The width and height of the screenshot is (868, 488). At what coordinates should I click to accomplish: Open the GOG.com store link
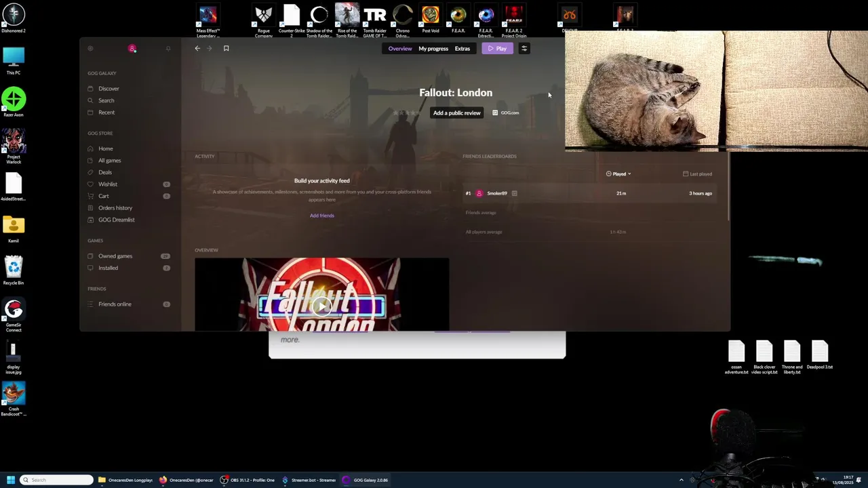click(x=506, y=113)
